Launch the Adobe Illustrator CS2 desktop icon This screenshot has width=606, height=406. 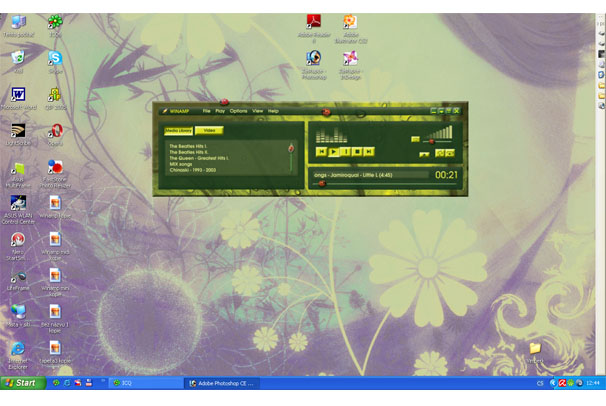[x=349, y=24]
